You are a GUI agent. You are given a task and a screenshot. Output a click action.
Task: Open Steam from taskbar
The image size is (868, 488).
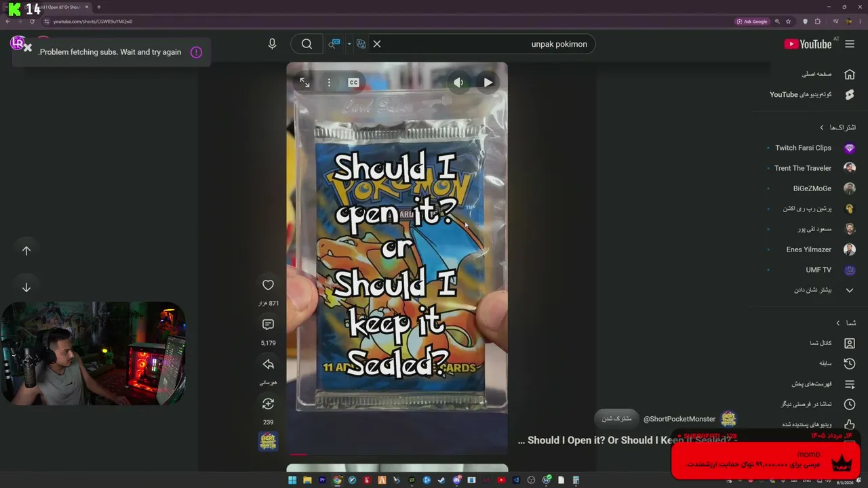(441, 481)
